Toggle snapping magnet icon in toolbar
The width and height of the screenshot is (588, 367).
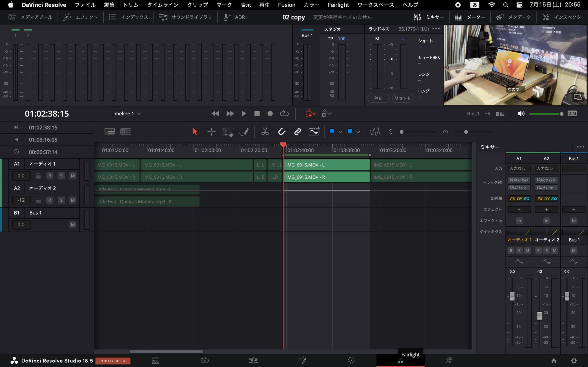(281, 132)
